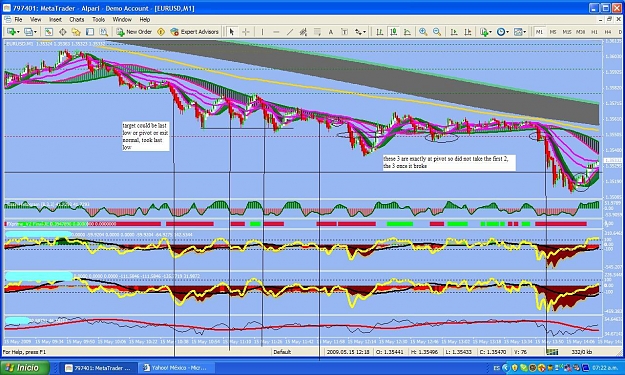Select the Equidistant Channel tool
The height and width of the screenshot is (375, 625).
(303, 32)
